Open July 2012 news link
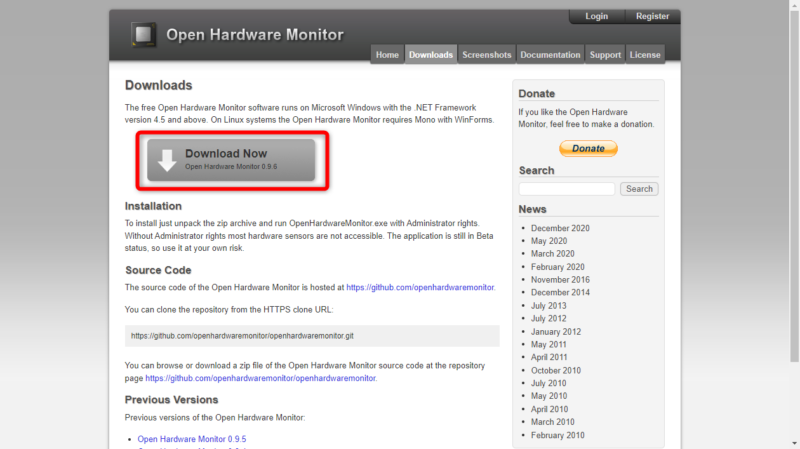 548,318
